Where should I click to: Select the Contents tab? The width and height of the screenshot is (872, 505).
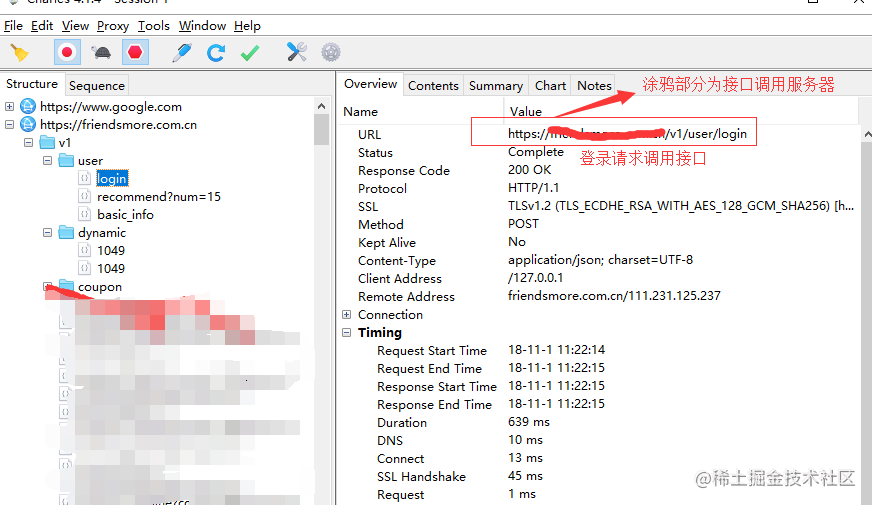tap(433, 85)
